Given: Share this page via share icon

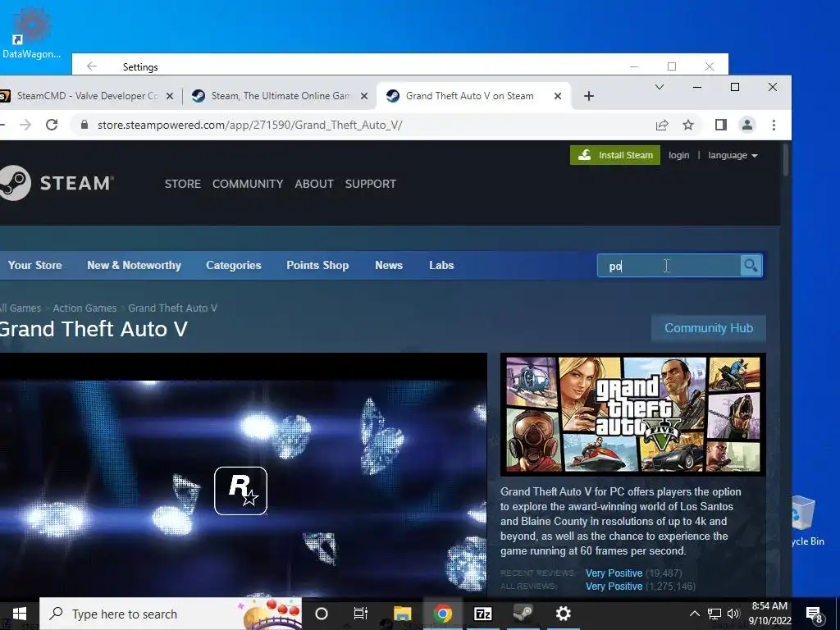Looking at the screenshot, I should pos(662,125).
